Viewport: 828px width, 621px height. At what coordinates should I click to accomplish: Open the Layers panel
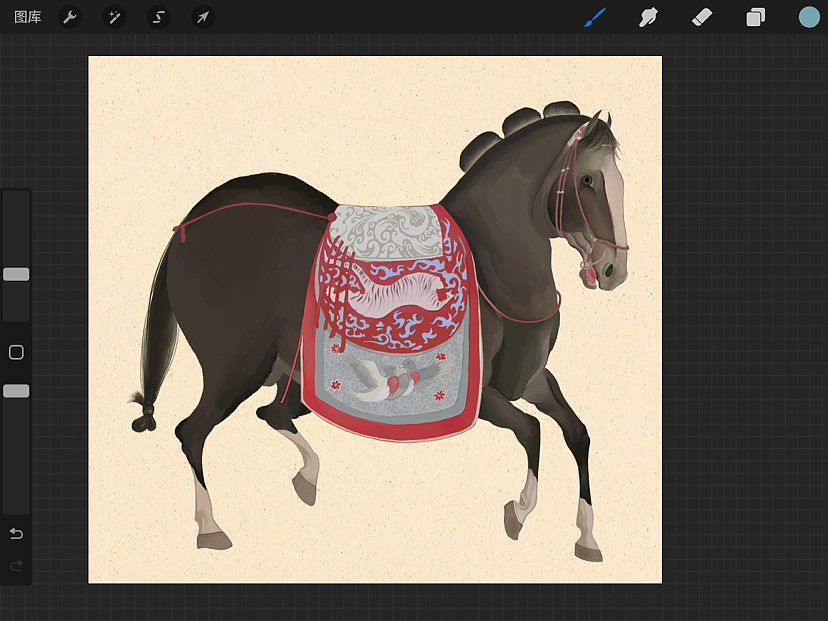(756, 17)
